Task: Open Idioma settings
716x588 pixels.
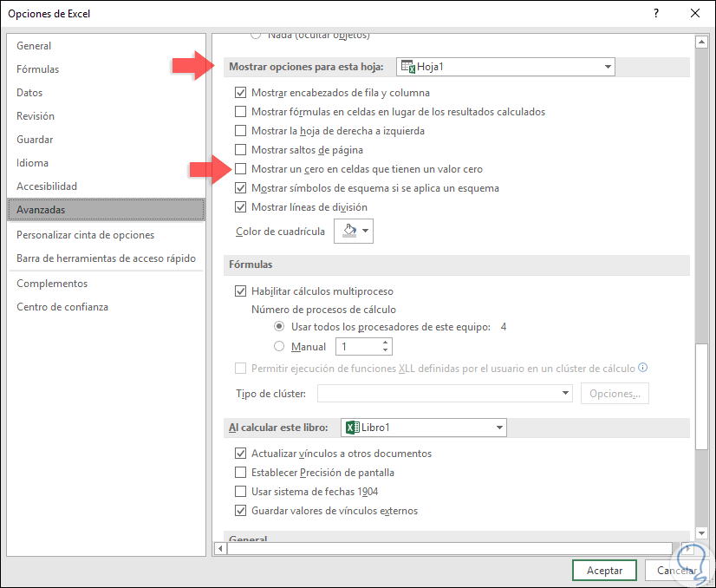Action: point(106,163)
